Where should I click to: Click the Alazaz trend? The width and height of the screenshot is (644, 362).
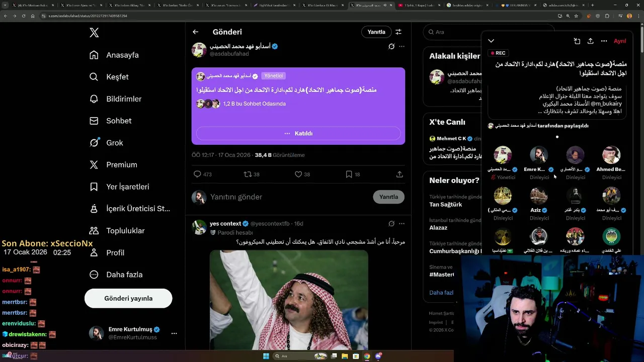coord(438,228)
